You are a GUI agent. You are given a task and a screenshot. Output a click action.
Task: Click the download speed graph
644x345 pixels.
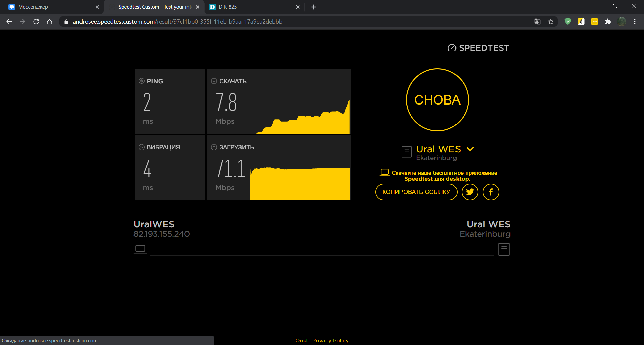303,117
